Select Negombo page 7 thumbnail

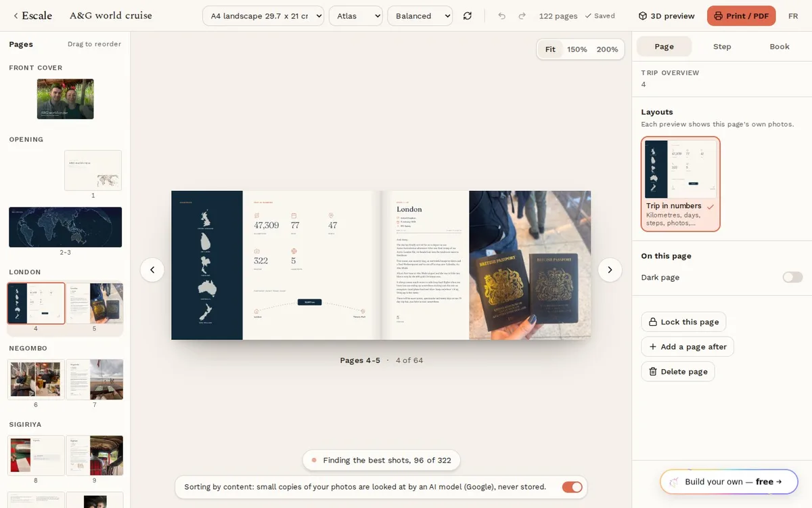95,379
